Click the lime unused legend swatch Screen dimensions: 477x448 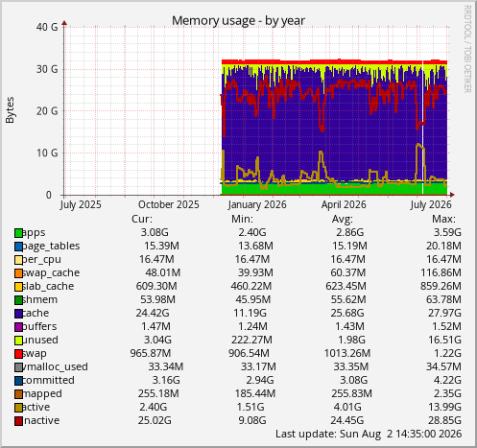click(18, 341)
